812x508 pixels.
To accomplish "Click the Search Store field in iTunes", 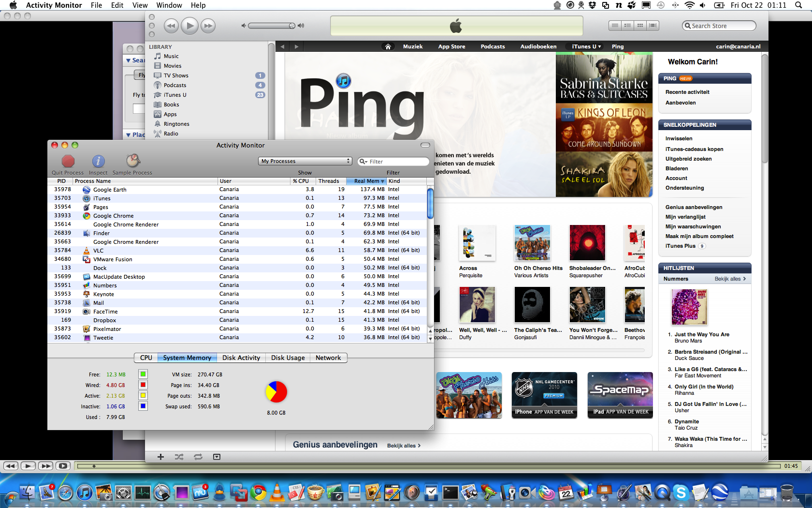I will (x=719, y=26).
